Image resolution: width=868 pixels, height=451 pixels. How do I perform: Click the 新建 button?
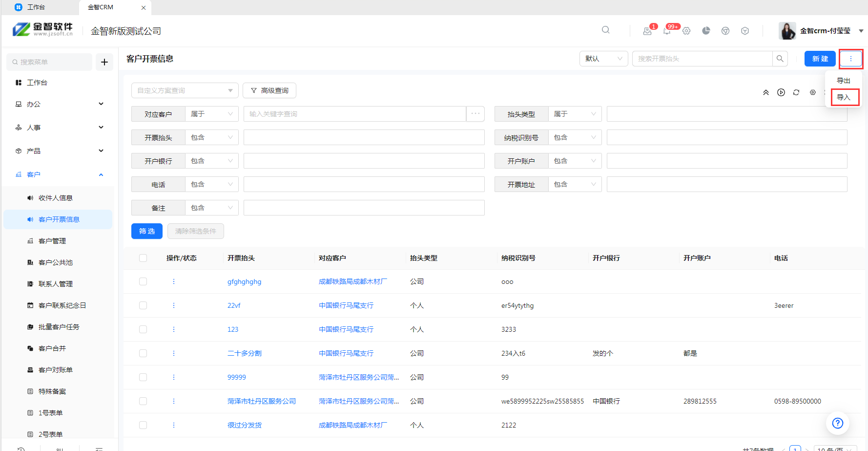point(820,59)
